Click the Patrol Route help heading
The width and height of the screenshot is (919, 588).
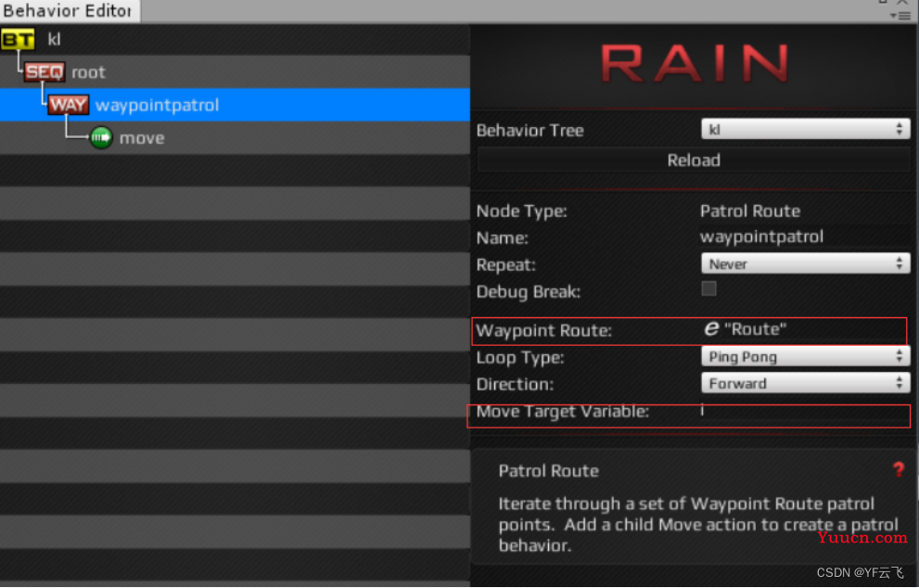[549, 471]
